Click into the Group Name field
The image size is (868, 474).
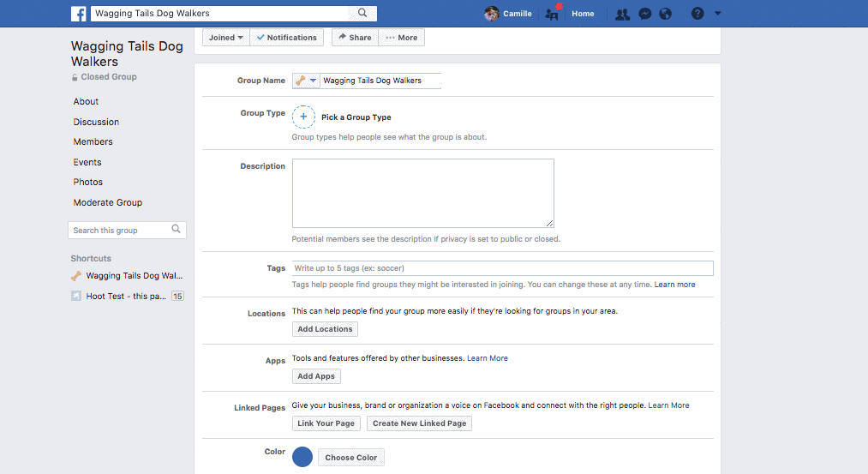[380, 81]
